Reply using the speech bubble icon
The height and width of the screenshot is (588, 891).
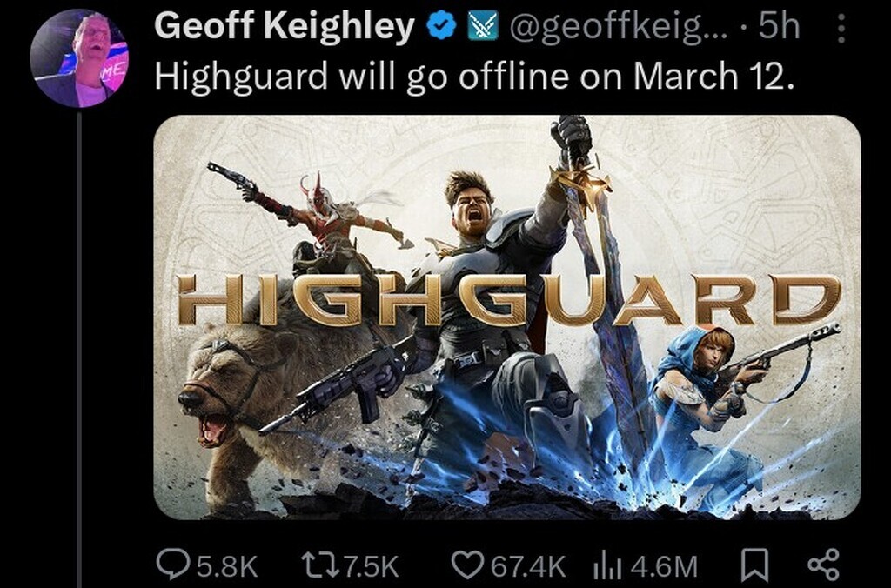(173, 565)
